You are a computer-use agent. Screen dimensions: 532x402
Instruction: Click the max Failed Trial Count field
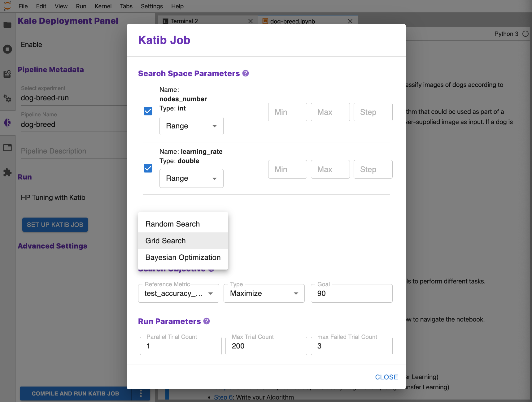coord(352,346)
